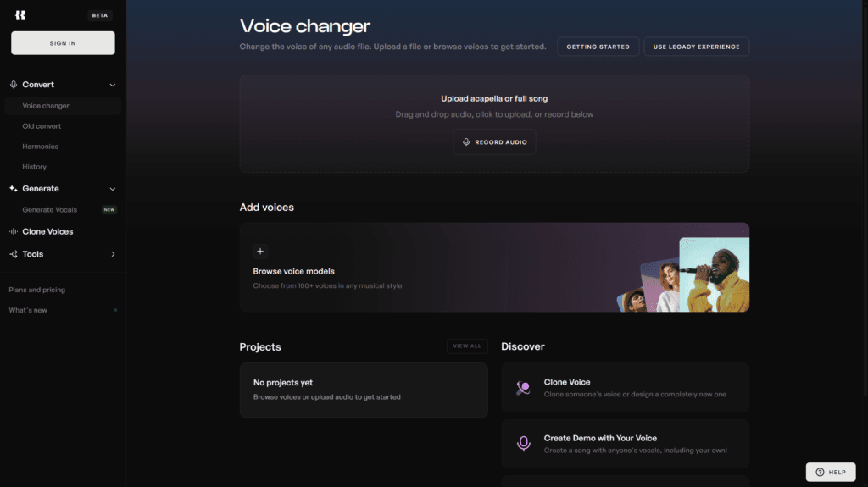Screen dimensions: 868x487
Task: Click the Kits logo in top-left corner
Action: 20,15
